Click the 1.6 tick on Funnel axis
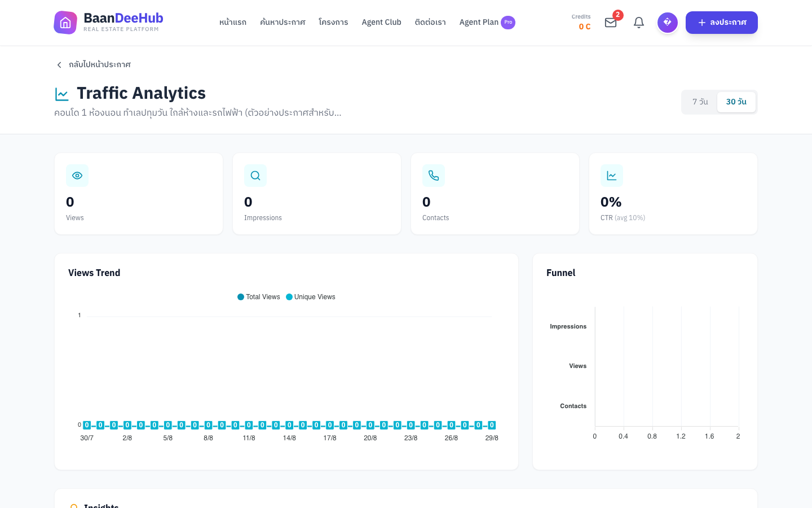Viewport: 812px width, 508px height. click(709, 436)
